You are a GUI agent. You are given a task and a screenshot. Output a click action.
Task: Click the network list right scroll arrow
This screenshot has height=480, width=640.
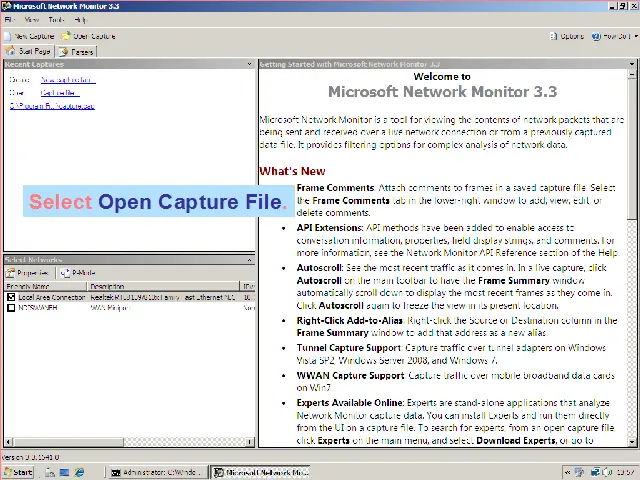coord(250,442)
